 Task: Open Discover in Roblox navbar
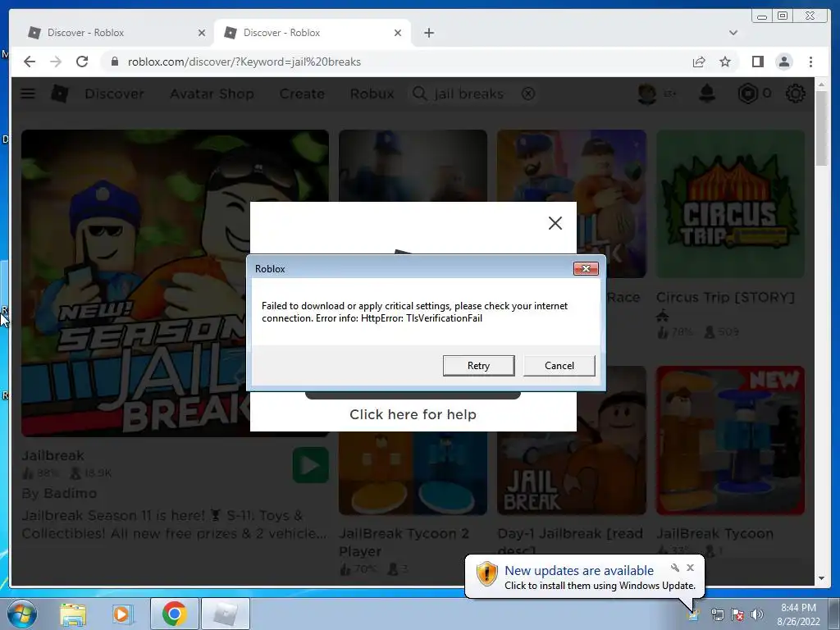pyautogui.click(x=114, y=94)
